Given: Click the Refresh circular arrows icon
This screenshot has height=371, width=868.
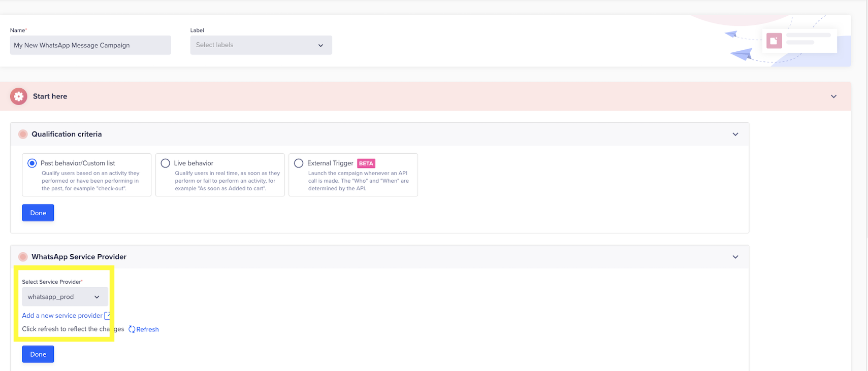Looking at the screenshot, I should pyautogui.click(x=132, y=329).
